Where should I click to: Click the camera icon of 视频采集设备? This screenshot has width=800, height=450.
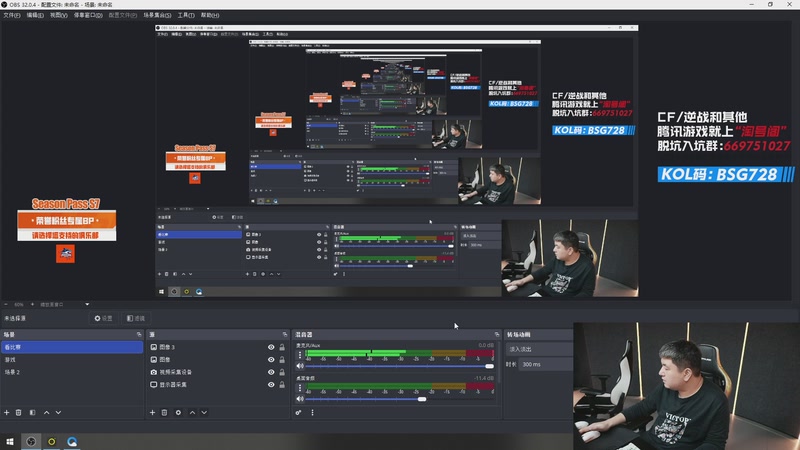tap(154, 372)
